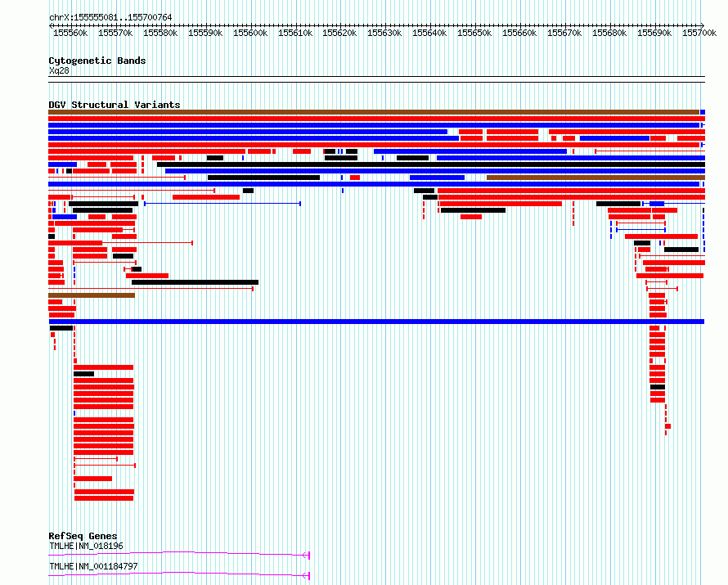Viewport: 728px width, 585px height.
Task: Select the 155660k ruler position label
Action: point(519,33)
